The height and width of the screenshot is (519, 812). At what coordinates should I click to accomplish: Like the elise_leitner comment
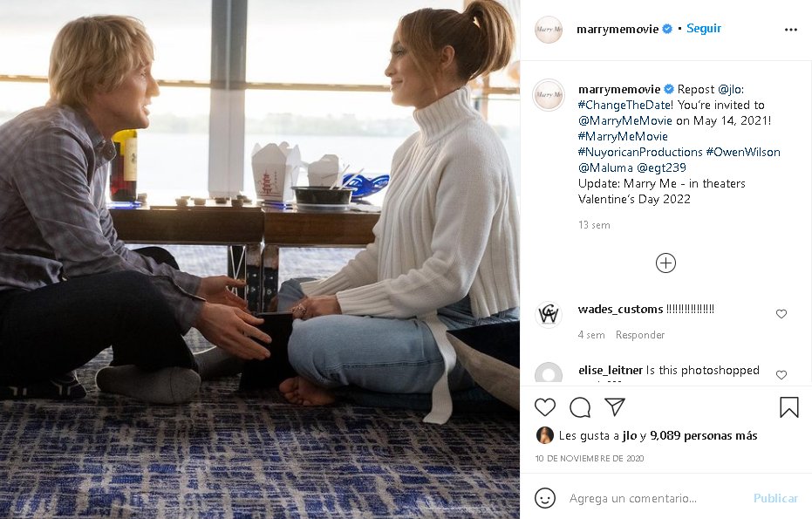781,374
